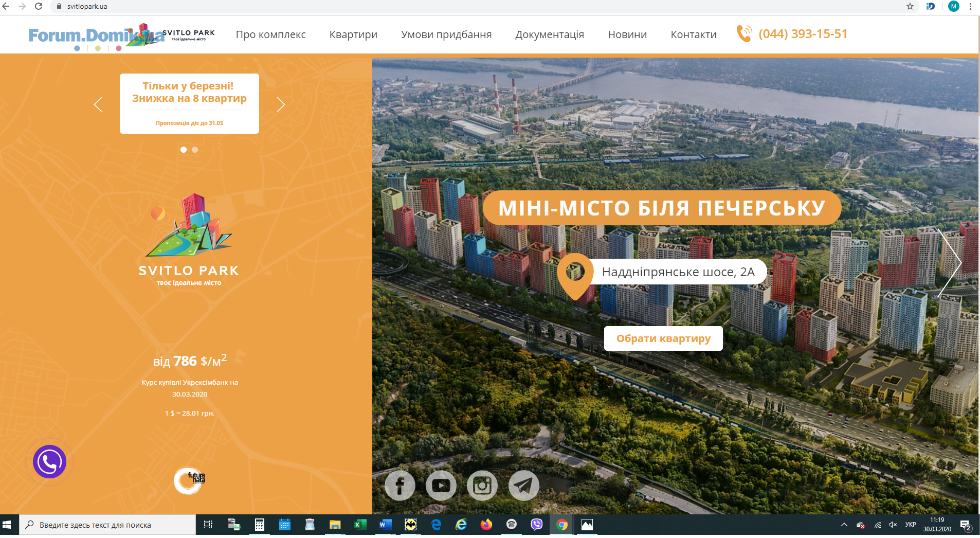The height and width of the screenshot is (538, 980).
Task: Open the Windows notification center icon
Action: coord(965,525)
